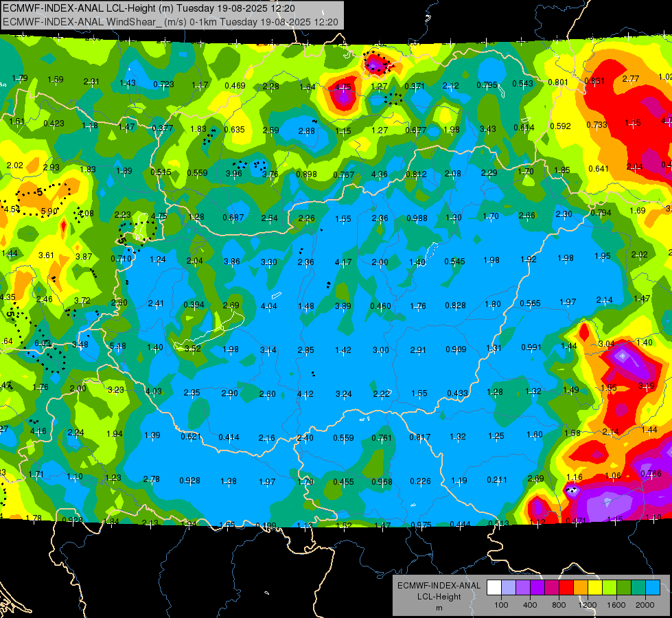Screen dimensions: 672x618
Task: Click the wind shear value 4.08
Action: [x=86, y=213]
